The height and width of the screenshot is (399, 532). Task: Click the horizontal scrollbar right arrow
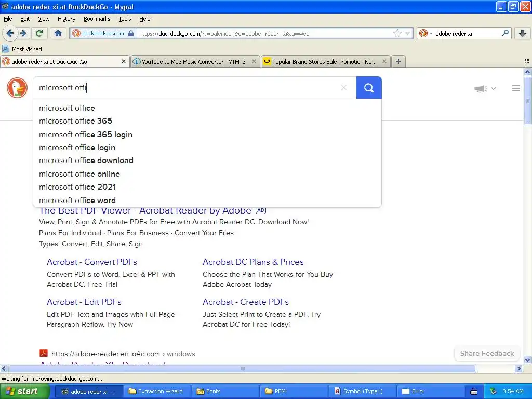tap(519, 368)
